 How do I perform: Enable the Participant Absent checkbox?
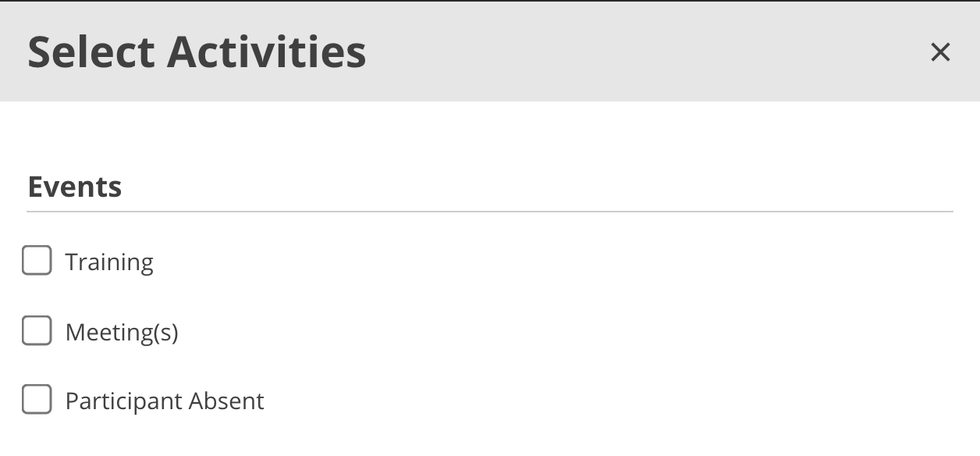[x=37, y=400]
